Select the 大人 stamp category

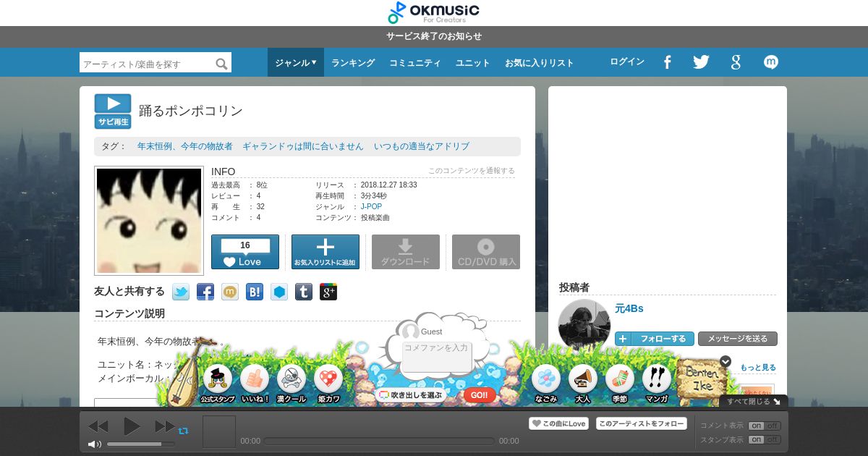pyautogui.click(x=583, y=384)
